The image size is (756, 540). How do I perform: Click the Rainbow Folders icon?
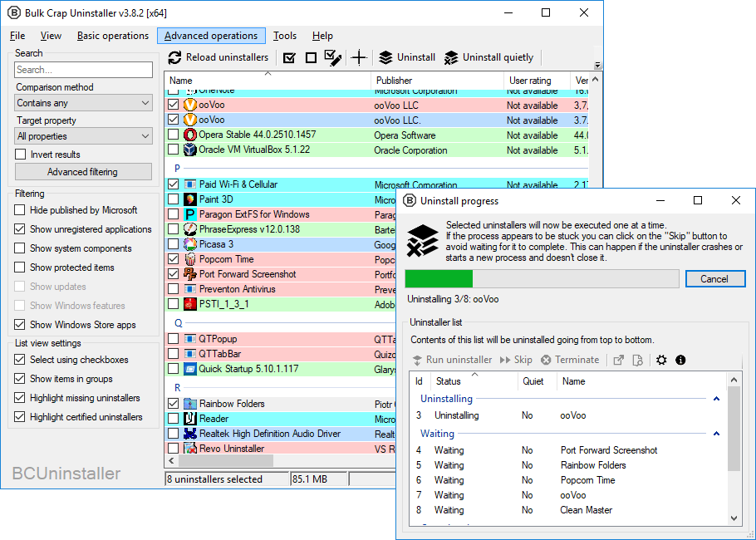point(190,404)
